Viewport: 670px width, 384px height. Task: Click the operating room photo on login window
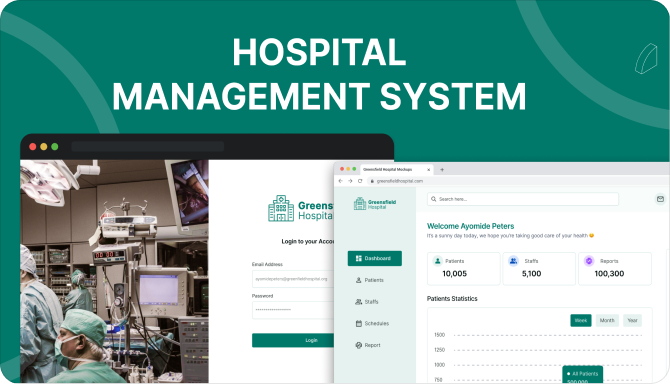pos(115,271)
